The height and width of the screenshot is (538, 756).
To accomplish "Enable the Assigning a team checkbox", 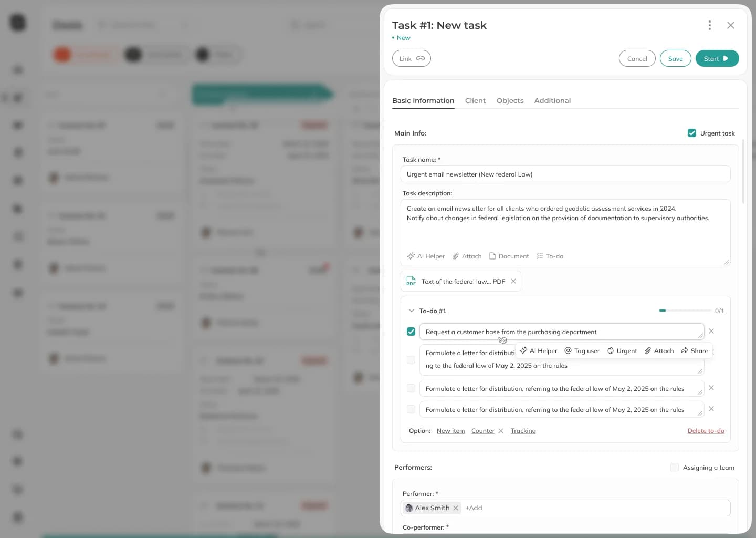I will point(675,468).
